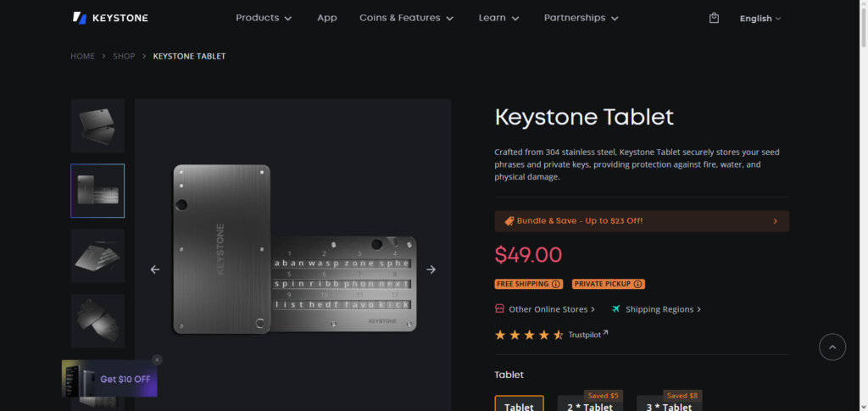This screenshot has height=411, width=868.
Task: Select the fourth product thumbnail
Action: [97, 321]
